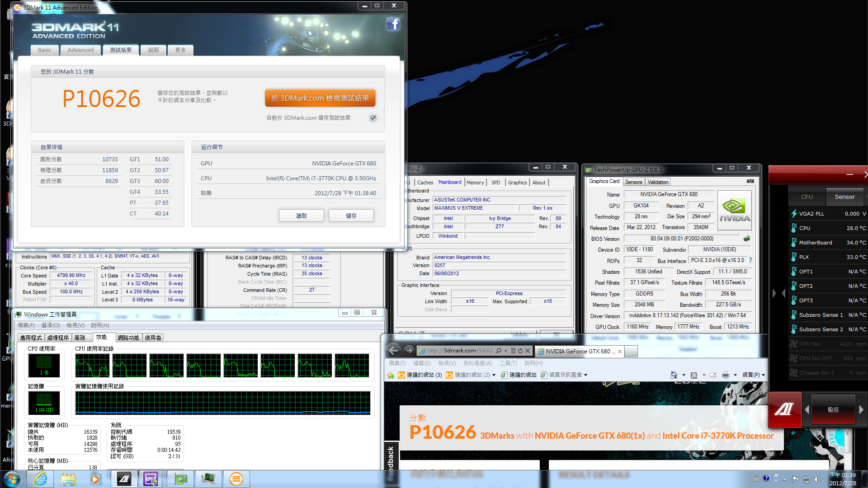Open the Facebook share icon in 3DMark
Image resolution: width=868 pixels, height=488 pixels.
tap(393, 24)
